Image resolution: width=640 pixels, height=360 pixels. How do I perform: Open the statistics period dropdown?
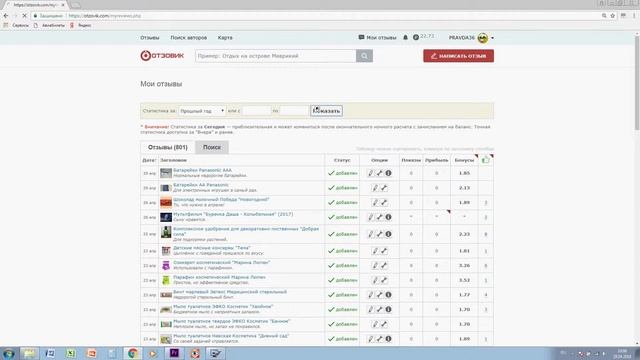202,111
